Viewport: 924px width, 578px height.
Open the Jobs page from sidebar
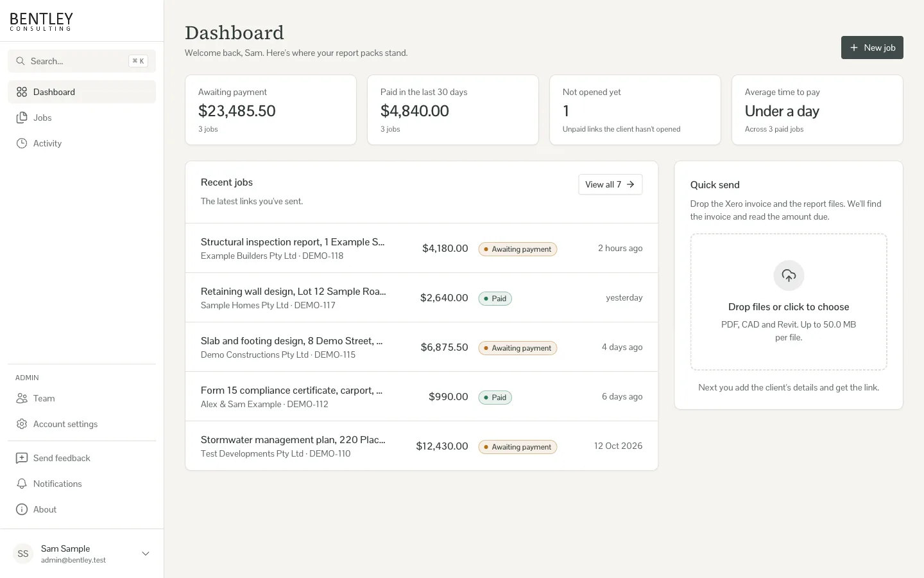[x=81, y=118]
